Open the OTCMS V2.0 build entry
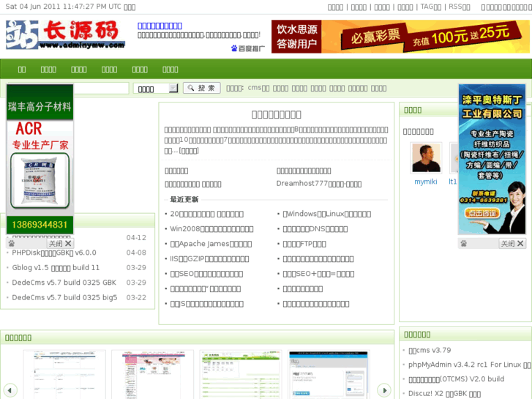Viewport: 532px width, 399px height. (457, 379)
